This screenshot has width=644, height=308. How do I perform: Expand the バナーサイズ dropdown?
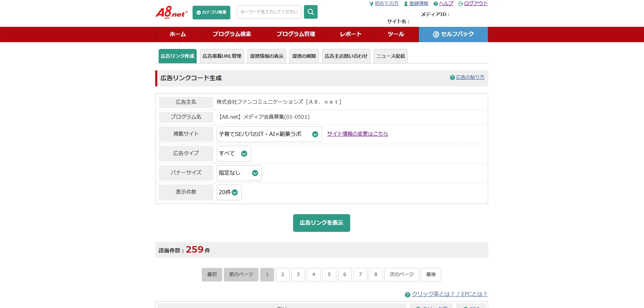coord(239,173)
